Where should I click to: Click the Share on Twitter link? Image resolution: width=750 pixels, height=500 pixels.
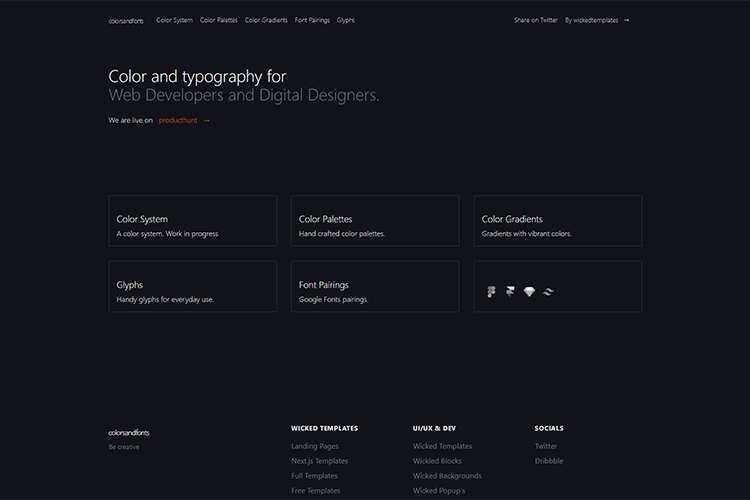(x=536, y=20)
